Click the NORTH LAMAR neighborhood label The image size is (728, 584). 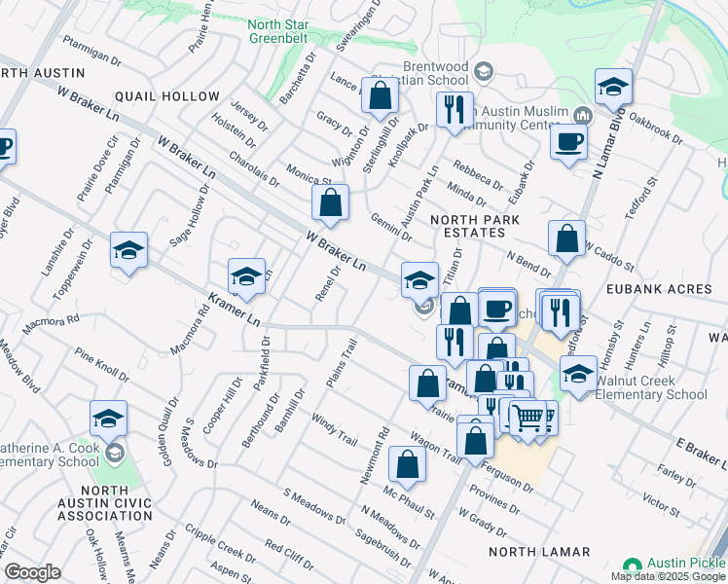539,552
